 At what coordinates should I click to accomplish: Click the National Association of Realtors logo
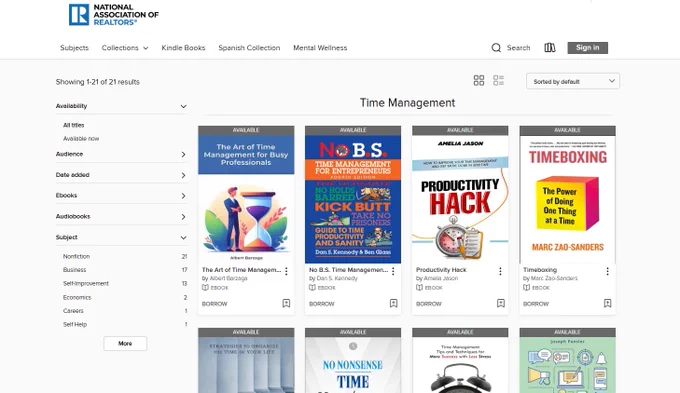[114, 15]
